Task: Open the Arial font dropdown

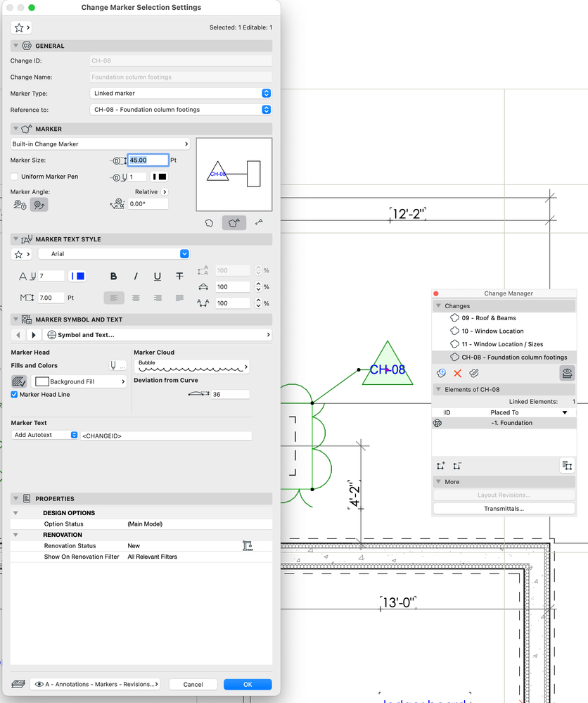Action: coord(114,254)
